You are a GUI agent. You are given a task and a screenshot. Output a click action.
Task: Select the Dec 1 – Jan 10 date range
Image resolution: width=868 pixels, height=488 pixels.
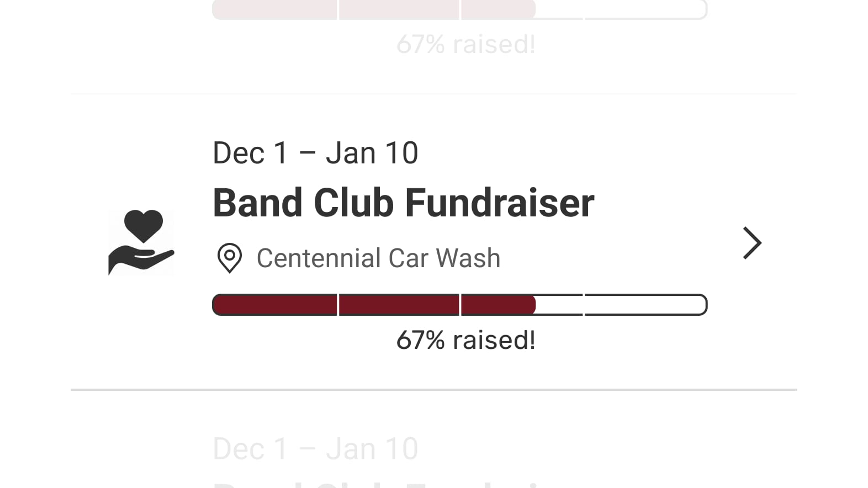tap(315, 152)
